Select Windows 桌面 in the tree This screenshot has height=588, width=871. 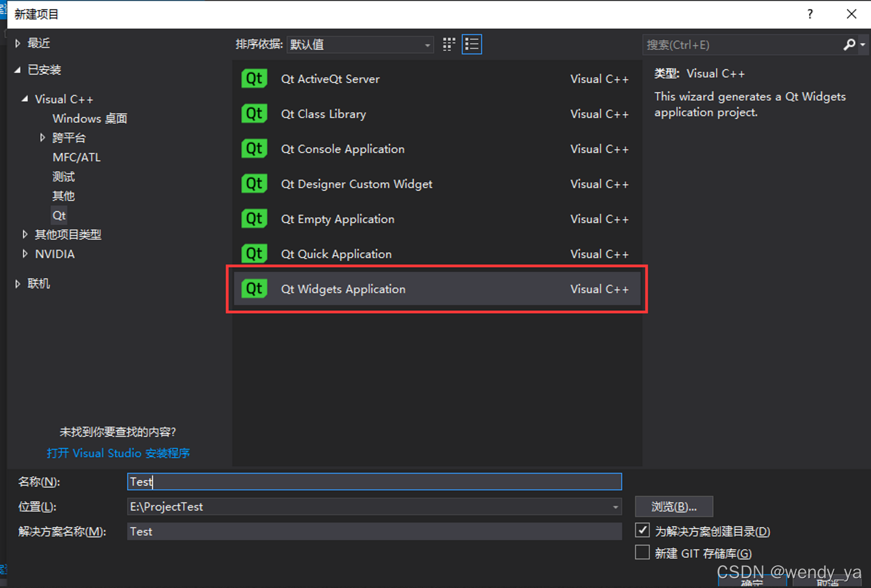coord(90,119)
